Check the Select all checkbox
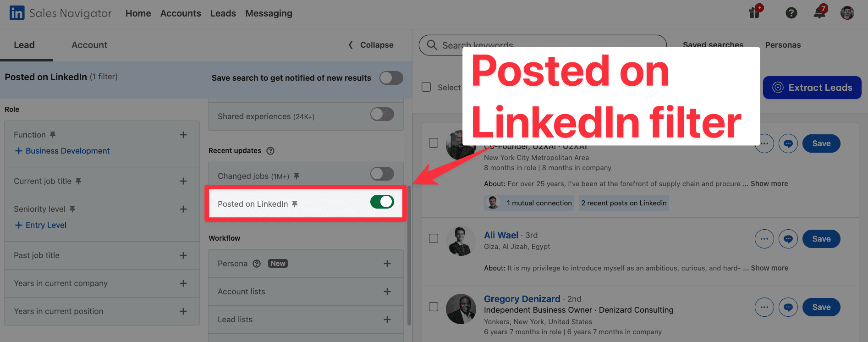Image resolution: width=868 pixels, height=342 pixels. click(426, 87)
